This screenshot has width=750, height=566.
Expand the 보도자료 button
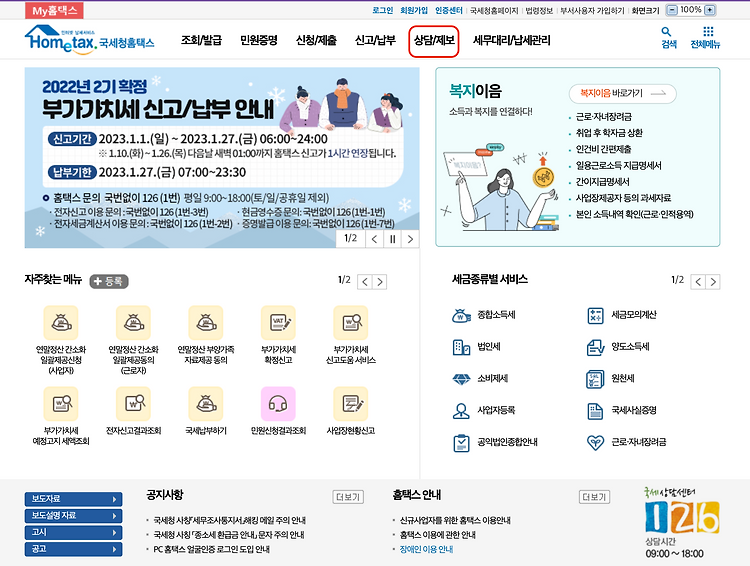[73, 499]
